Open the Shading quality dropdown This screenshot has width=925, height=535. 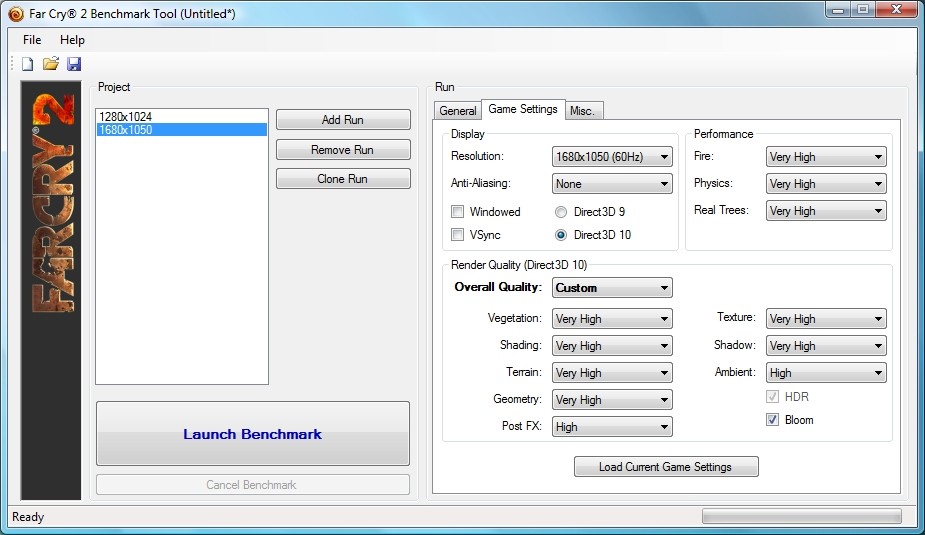(x=612, y=346)
